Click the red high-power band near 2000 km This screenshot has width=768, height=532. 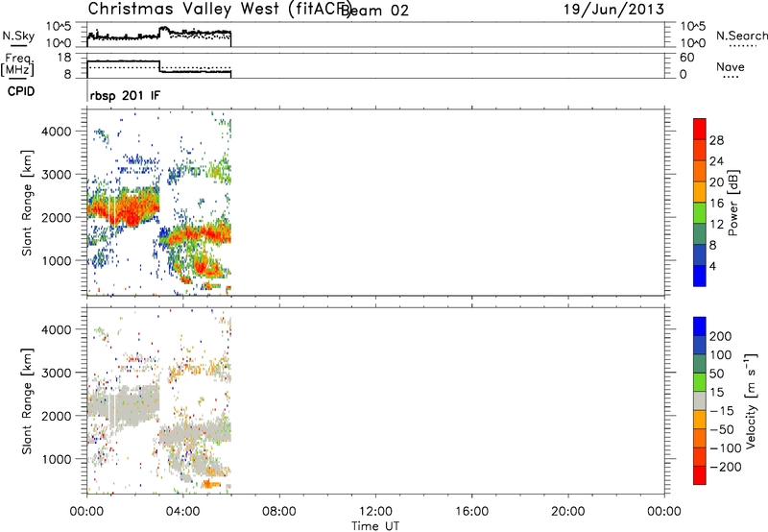coord(125,208)
